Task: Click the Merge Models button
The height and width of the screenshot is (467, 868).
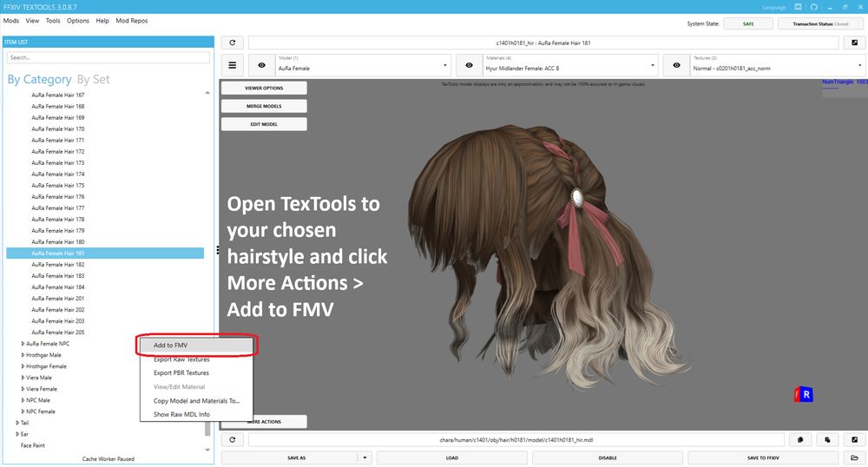Action: (264, 106)
